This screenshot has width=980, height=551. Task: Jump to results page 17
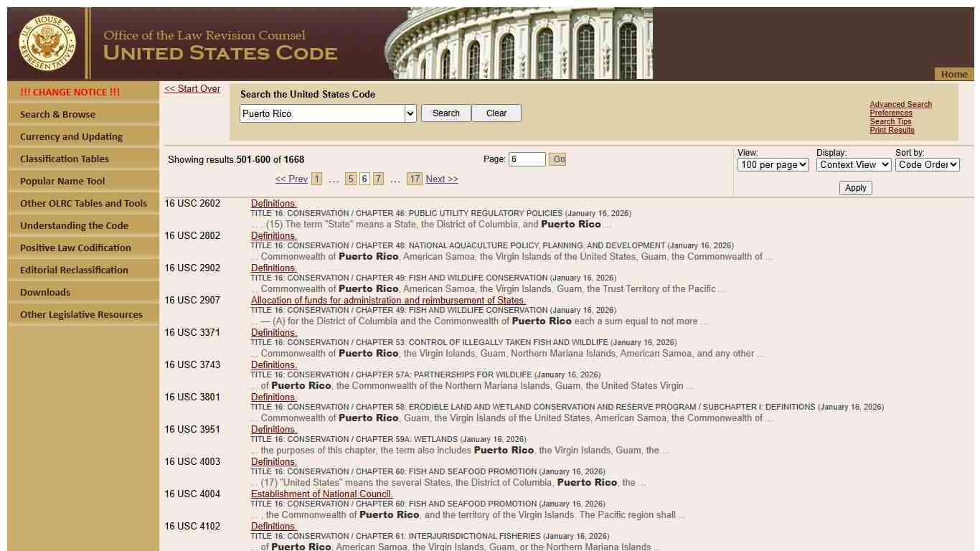414,179
